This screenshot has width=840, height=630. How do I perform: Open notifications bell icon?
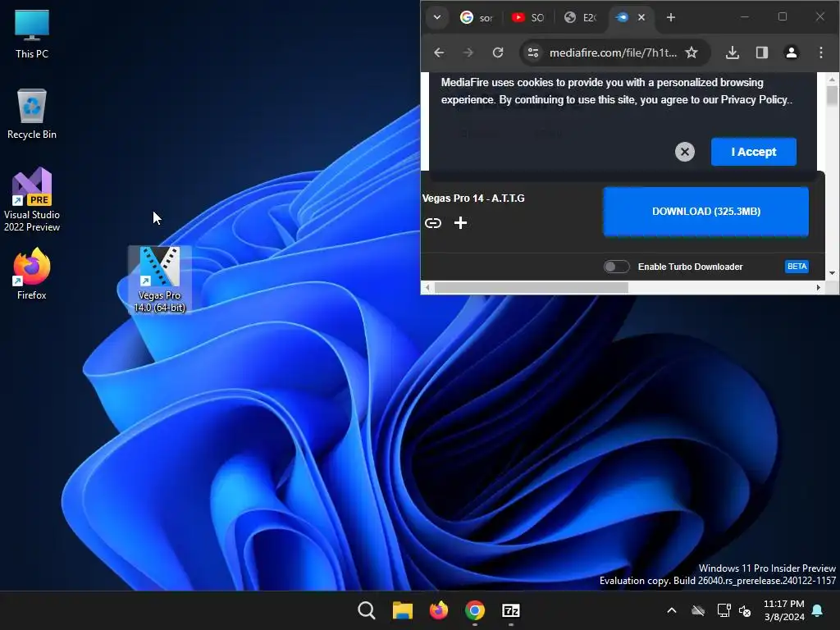[818, 610]
